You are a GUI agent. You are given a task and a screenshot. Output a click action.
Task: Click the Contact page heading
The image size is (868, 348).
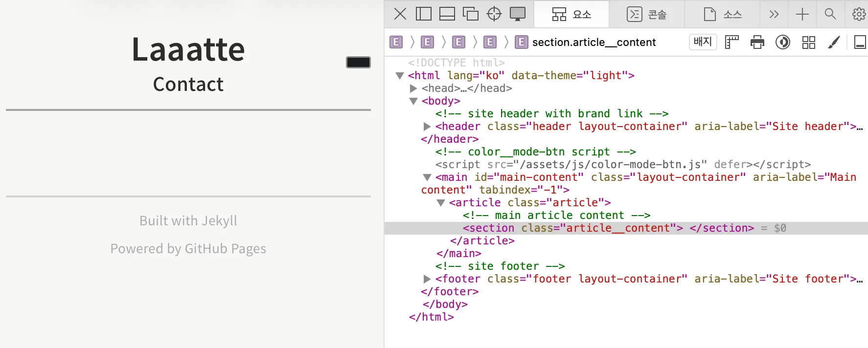point(188,84)
